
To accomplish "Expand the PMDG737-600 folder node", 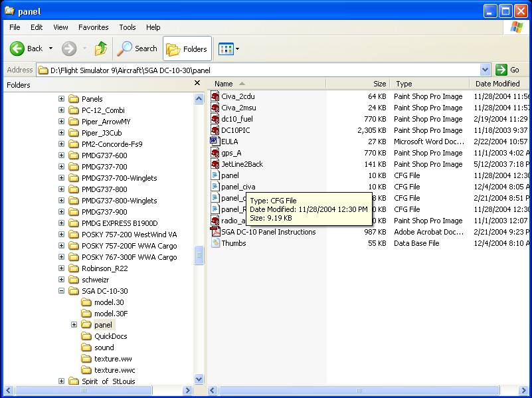I will tap(61, 155).
